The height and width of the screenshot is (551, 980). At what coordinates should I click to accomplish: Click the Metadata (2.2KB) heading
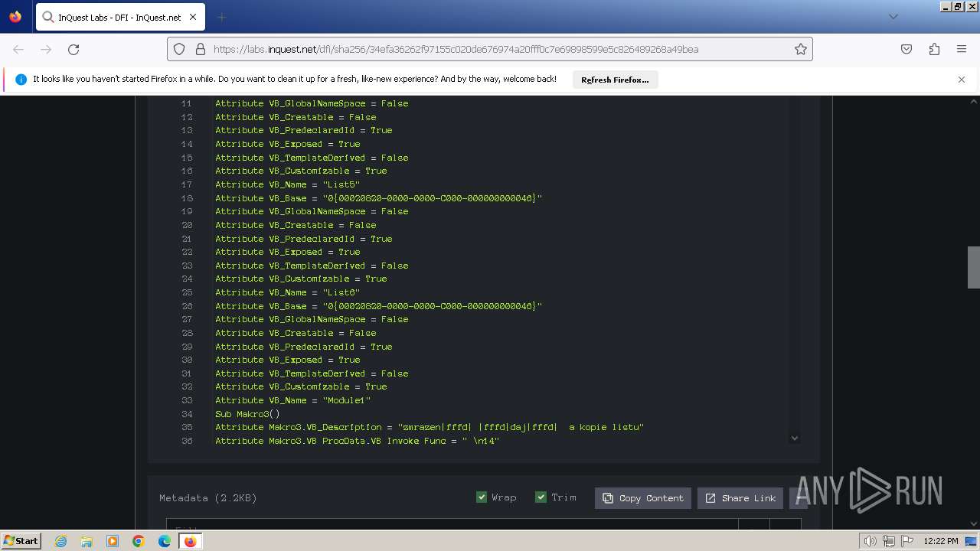(208, 498)
